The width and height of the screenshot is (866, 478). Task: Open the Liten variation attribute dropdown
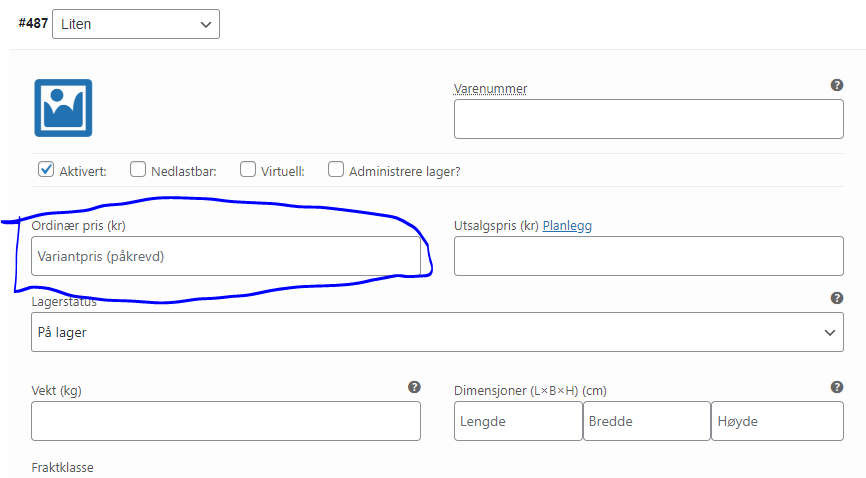click(x=135, y=24)
